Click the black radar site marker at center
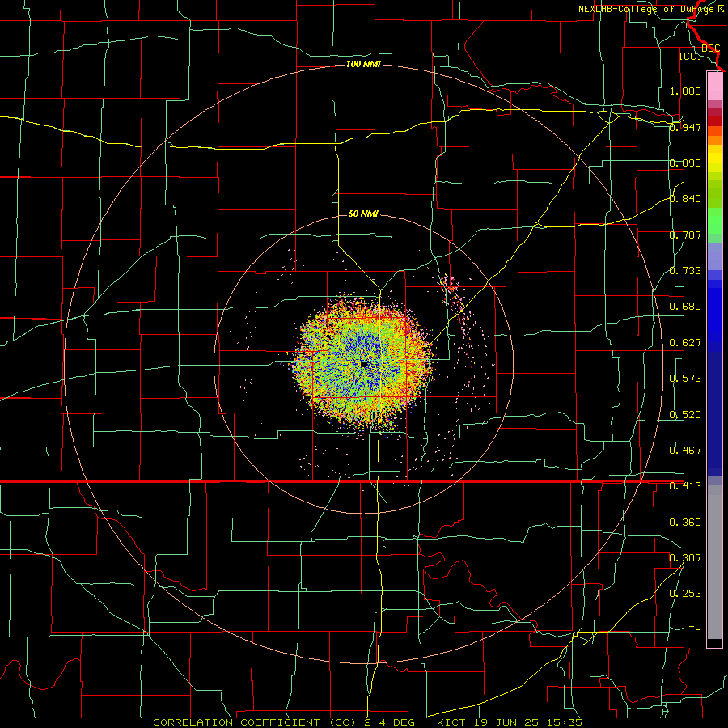The image size is (728, 728). pos(364,365)
